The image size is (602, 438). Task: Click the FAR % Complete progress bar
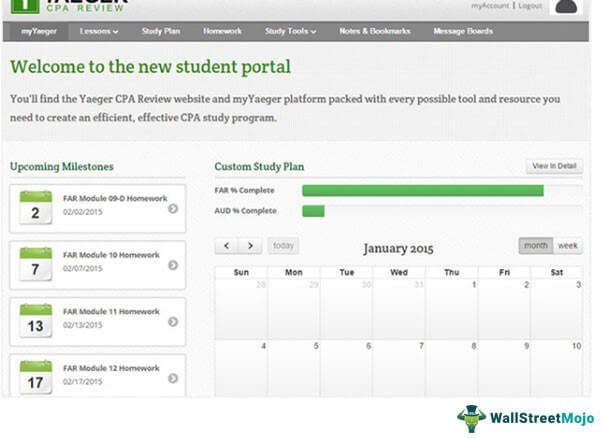442,190
